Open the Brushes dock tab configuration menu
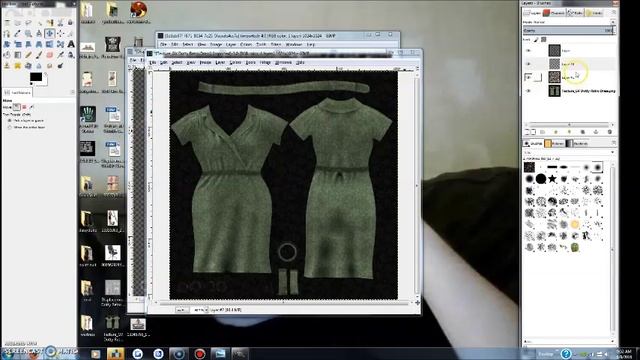This screenshot has height=360, width=640. pos(614,142)
